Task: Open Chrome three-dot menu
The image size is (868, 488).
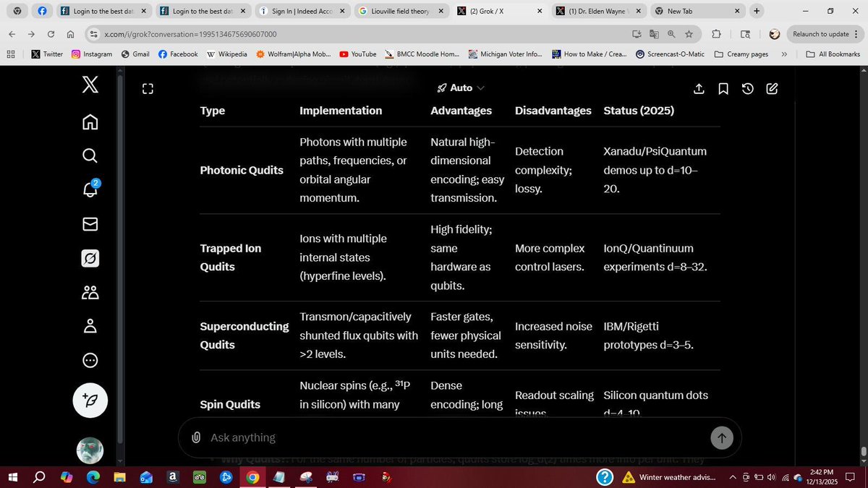Action: click(856, 34)
